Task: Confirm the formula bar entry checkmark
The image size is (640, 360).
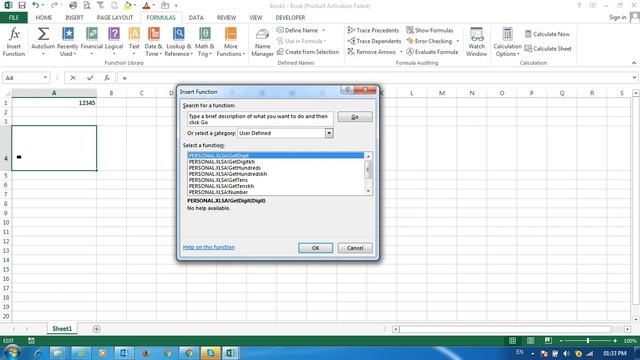Action: click(x=90, y=78)
